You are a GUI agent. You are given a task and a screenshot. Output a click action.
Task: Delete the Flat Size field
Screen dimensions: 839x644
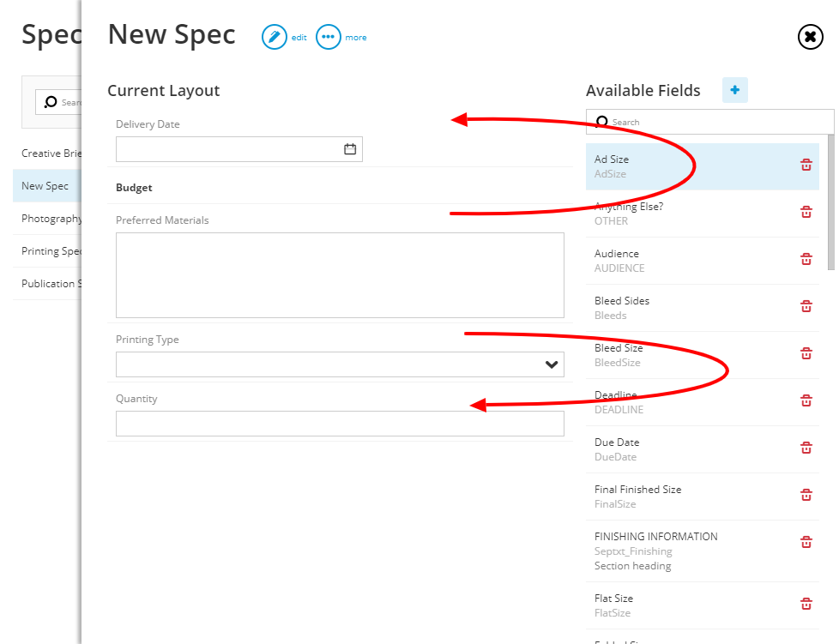[x=806, y=604]
